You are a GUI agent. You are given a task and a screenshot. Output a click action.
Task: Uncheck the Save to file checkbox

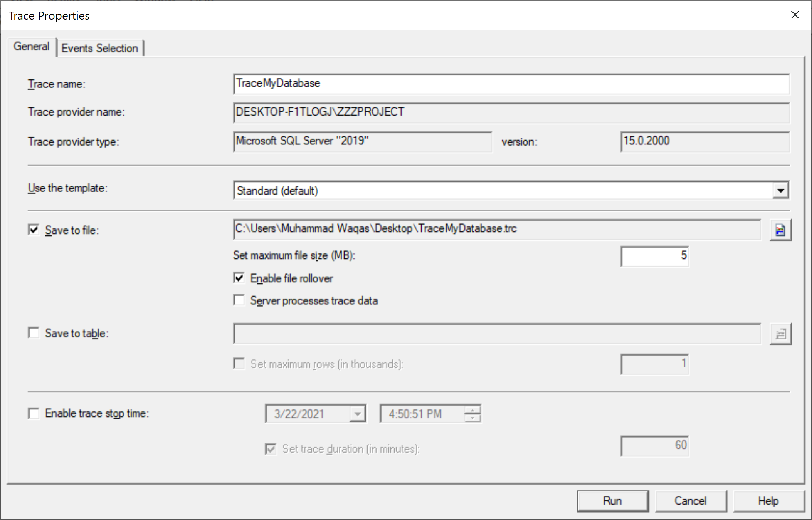click(x=34, y=230)
